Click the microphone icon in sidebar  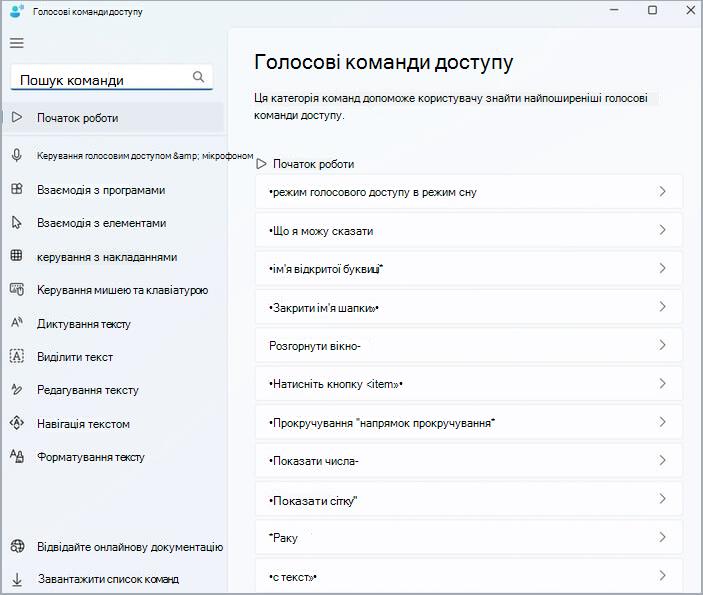[x=17, y=155]
